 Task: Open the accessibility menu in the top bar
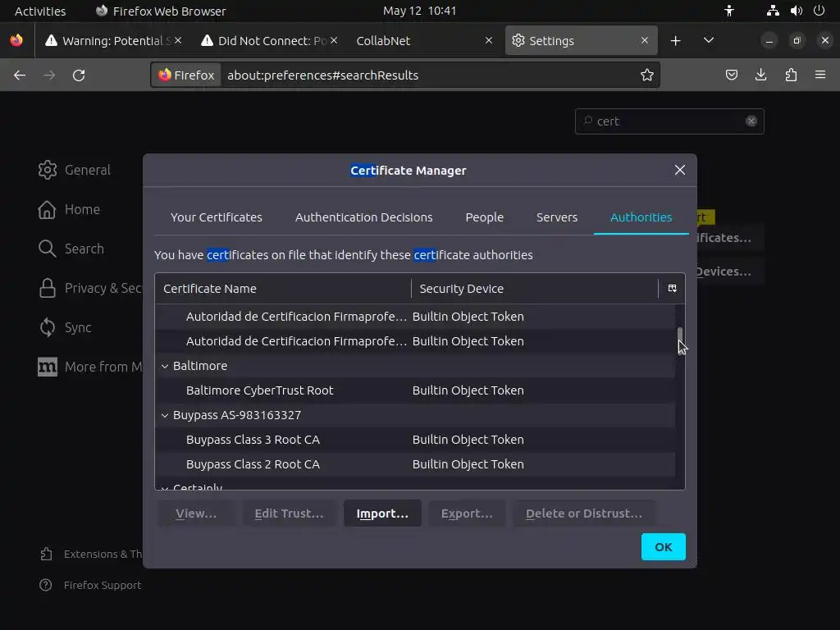click(729, 11)
